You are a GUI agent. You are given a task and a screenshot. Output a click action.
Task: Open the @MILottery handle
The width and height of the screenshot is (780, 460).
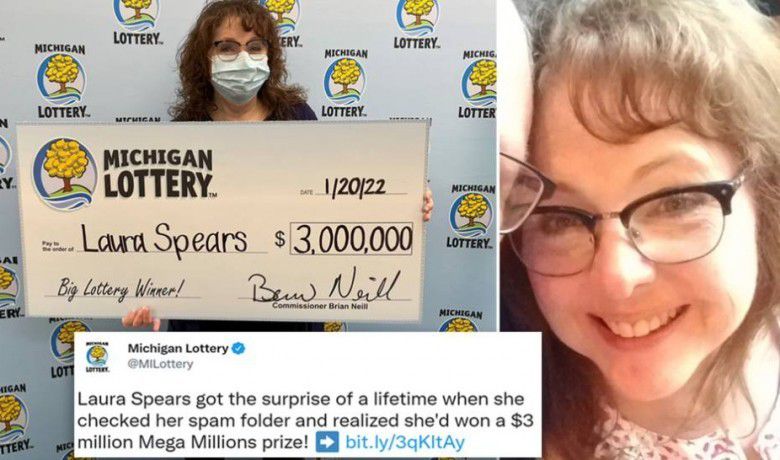160,365
